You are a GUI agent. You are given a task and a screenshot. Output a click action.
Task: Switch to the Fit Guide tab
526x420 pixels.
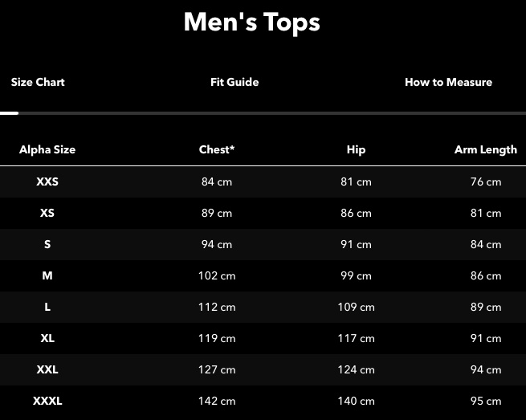coord(234,82)
